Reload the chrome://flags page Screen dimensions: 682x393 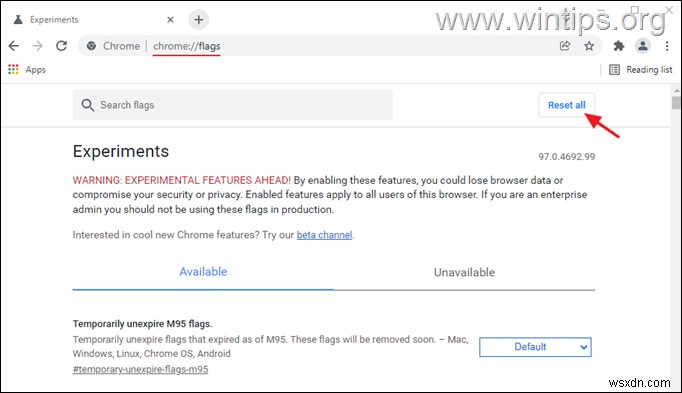point(61,46)
